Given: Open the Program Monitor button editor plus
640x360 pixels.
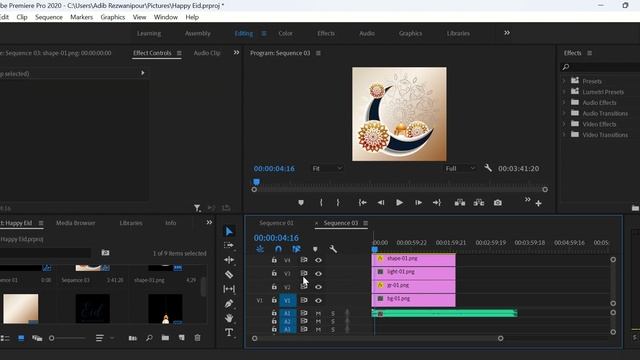Looking at the screenshot, I should [538, 203].
